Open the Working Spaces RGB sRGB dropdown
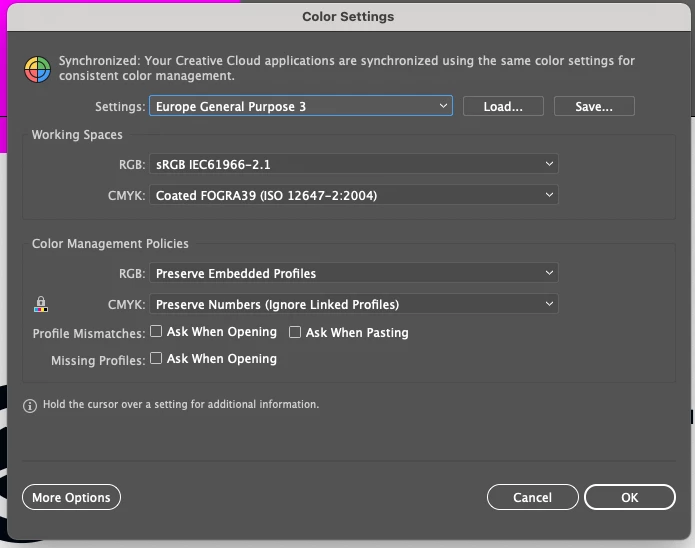 354,164
